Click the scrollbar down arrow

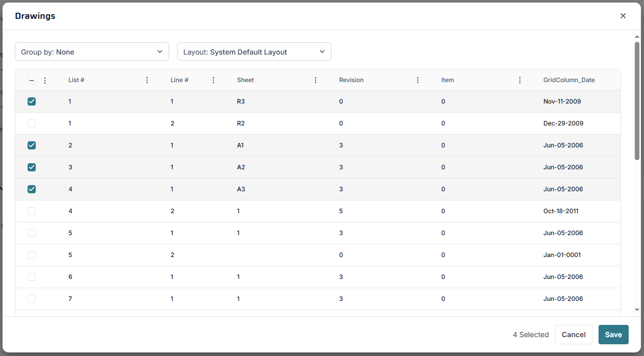click(x=637, y=310)
